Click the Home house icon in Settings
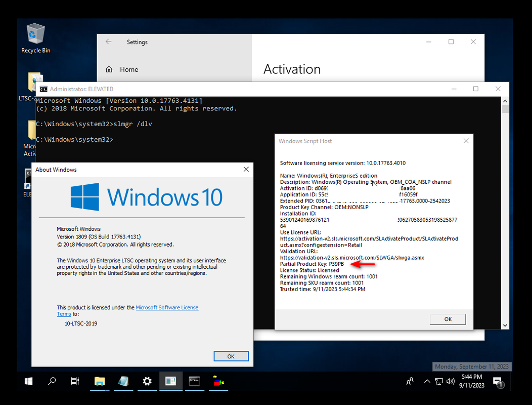 [109, 69]
